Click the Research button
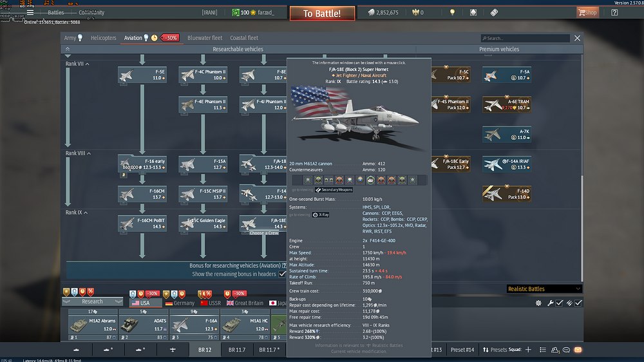 [x=92, y=301]
